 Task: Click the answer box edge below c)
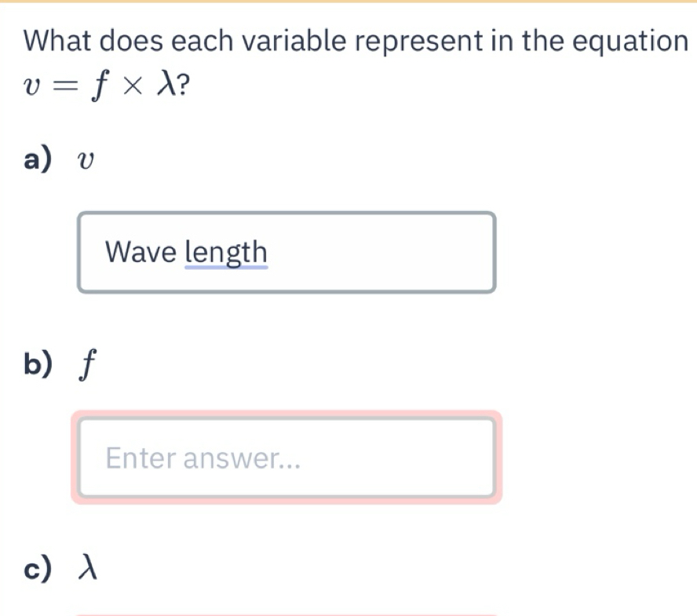coord(286,614)
